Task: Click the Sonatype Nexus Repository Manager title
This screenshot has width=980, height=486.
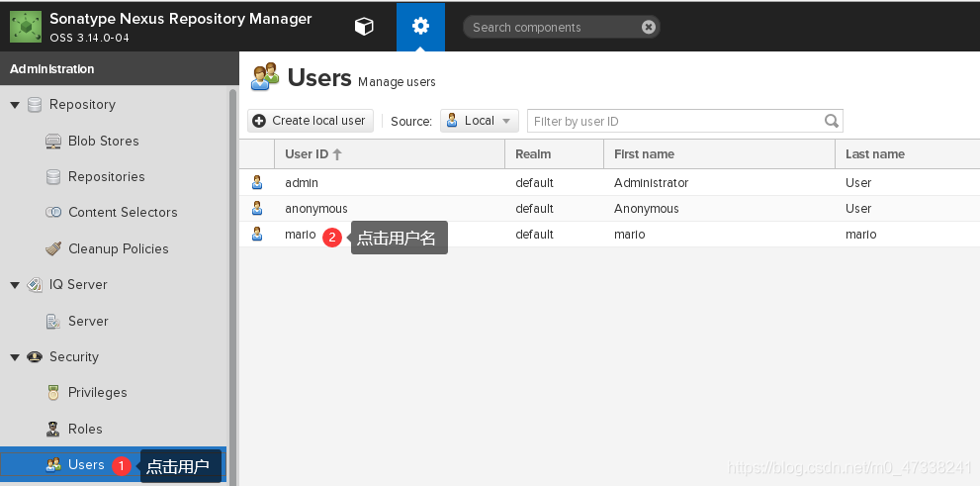Action: coord(181,19)
